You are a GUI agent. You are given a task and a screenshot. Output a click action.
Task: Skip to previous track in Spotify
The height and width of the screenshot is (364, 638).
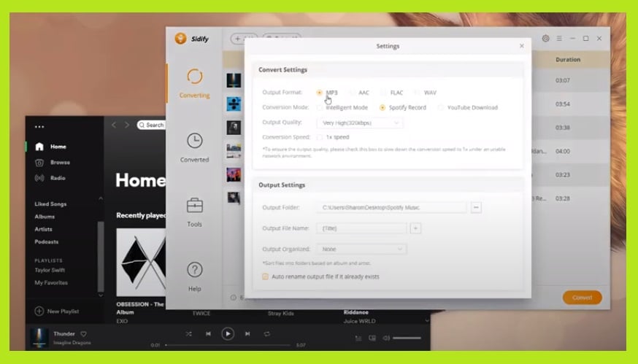pyautogui.click(x=208, y=334)
